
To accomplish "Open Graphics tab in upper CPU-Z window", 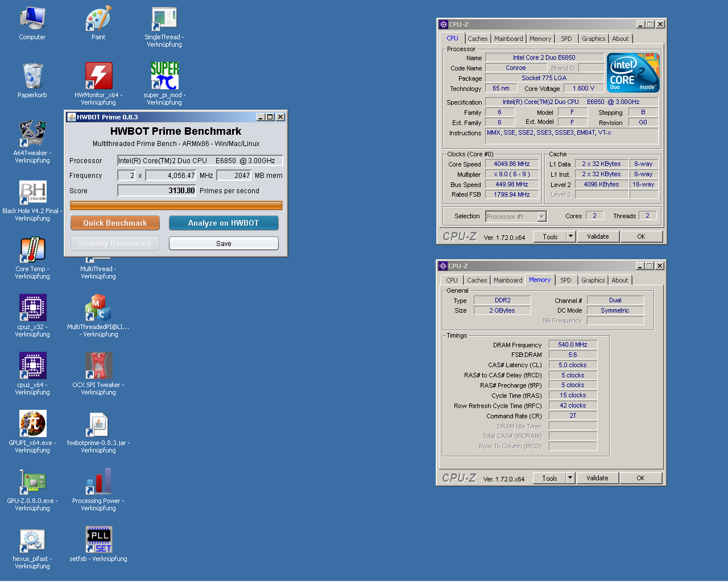I will 594,39.
